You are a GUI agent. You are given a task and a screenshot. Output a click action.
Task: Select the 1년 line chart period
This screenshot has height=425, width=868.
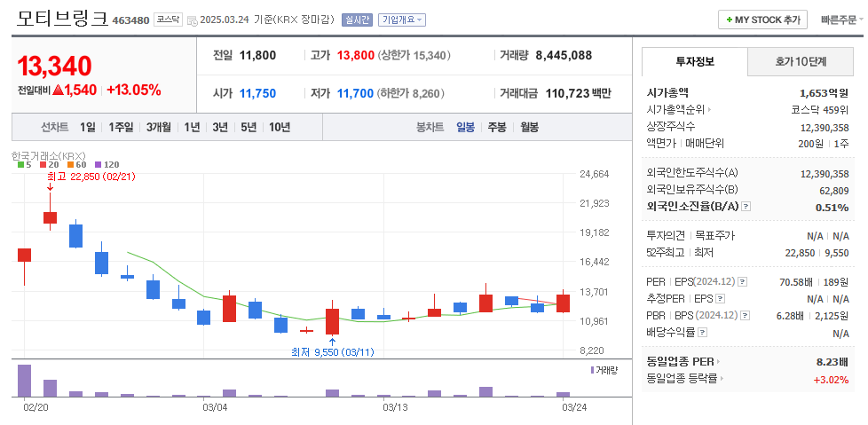coord(192,127)
